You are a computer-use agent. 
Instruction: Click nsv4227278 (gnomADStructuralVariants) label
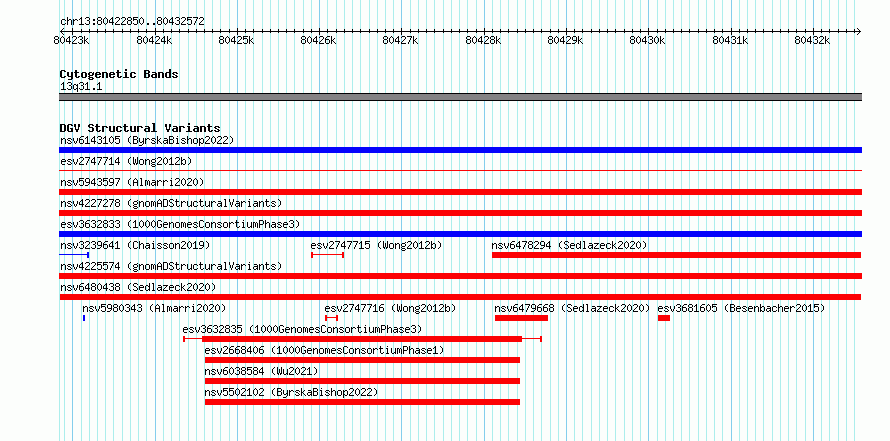point(171,203)
